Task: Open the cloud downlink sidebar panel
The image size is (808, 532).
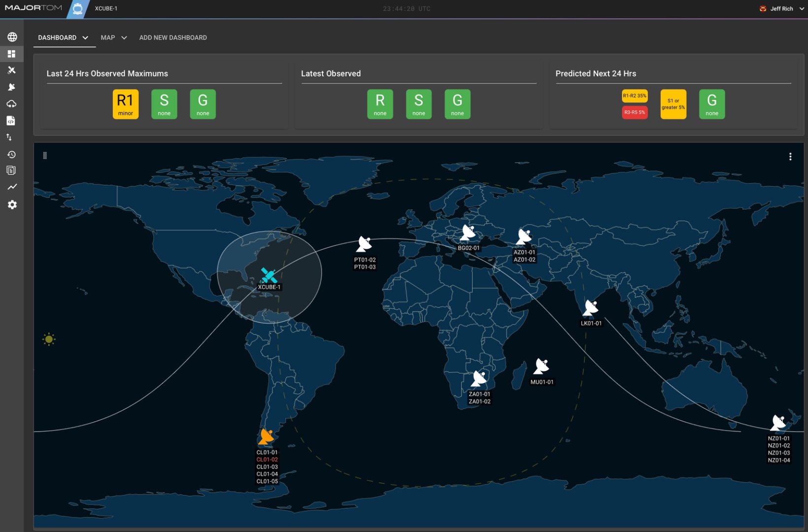Action: click(12, 104)
